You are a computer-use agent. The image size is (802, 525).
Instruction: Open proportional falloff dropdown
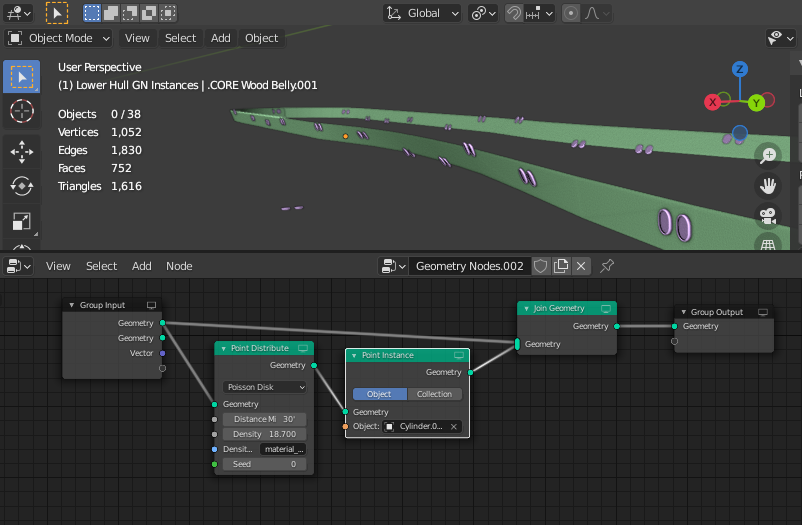point(596,13)
